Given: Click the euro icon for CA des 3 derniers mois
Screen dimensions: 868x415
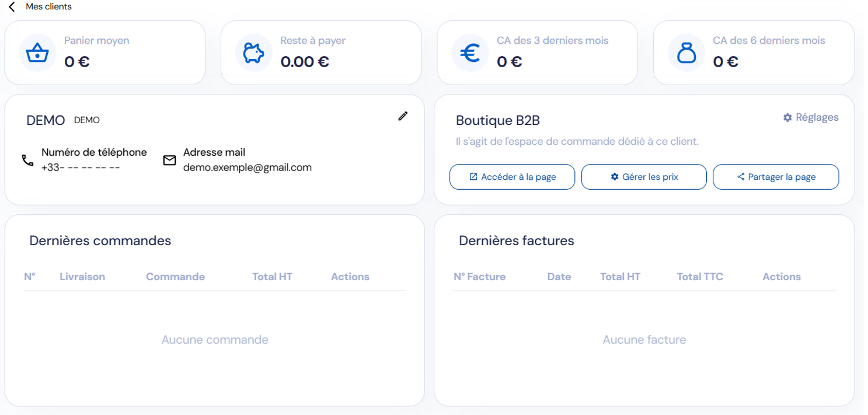Looking at the screenshot, I should coord(470,53).
